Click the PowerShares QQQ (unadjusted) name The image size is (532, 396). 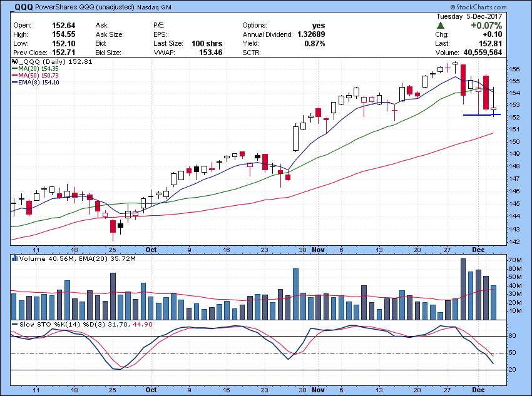[84, 7]
